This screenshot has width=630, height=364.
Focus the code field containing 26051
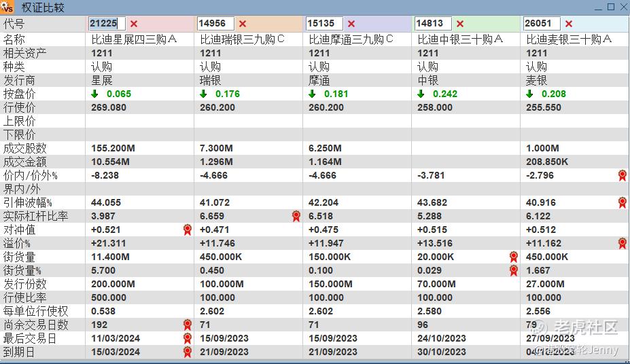542,23
